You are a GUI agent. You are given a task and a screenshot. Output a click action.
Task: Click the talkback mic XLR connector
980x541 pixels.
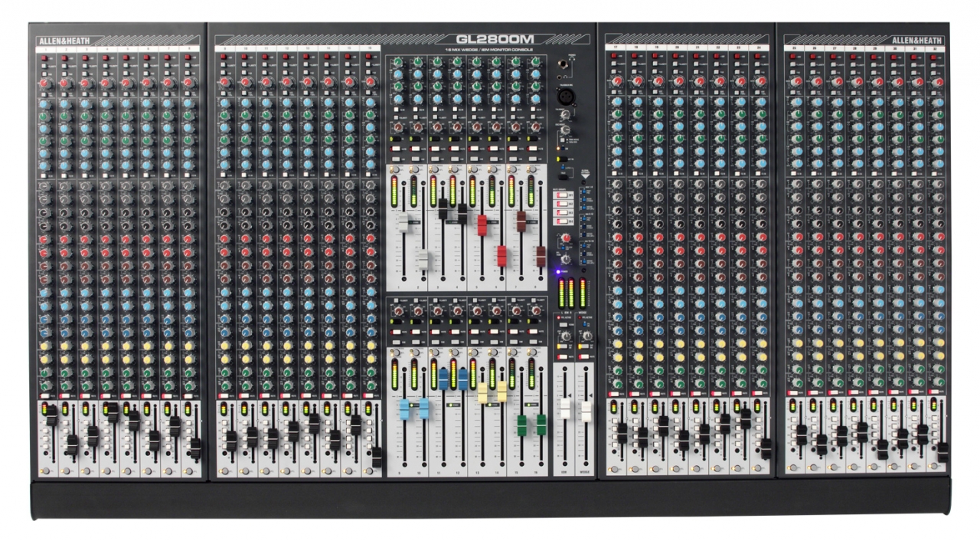coord(564,95)
